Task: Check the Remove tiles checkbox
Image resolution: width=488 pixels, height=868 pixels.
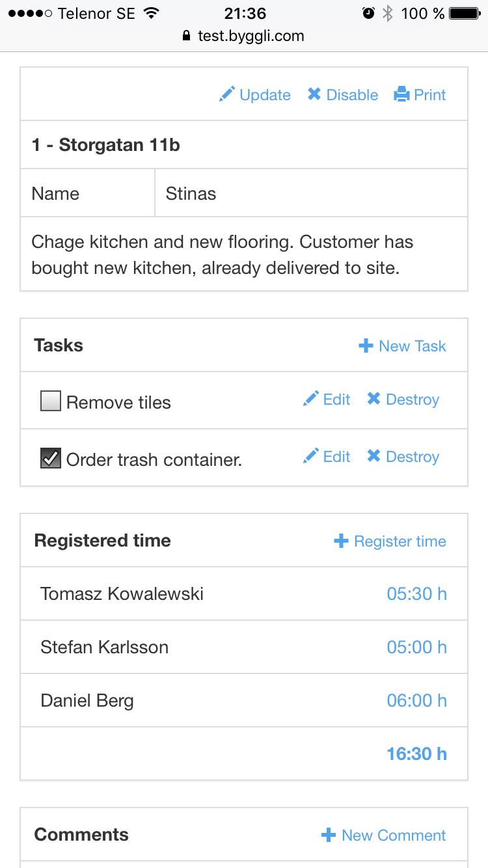Action: tap(51, 401)
